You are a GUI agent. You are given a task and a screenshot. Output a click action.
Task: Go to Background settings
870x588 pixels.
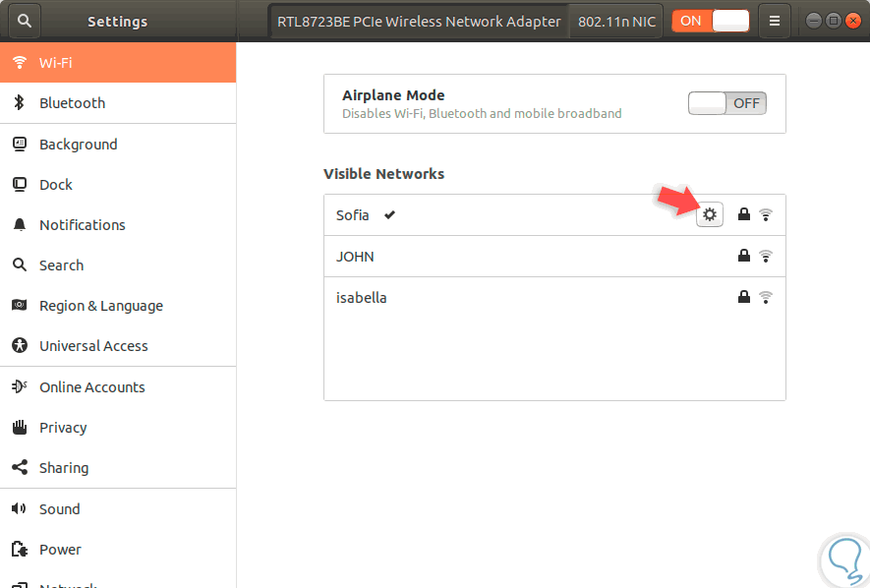click(118, 145)
